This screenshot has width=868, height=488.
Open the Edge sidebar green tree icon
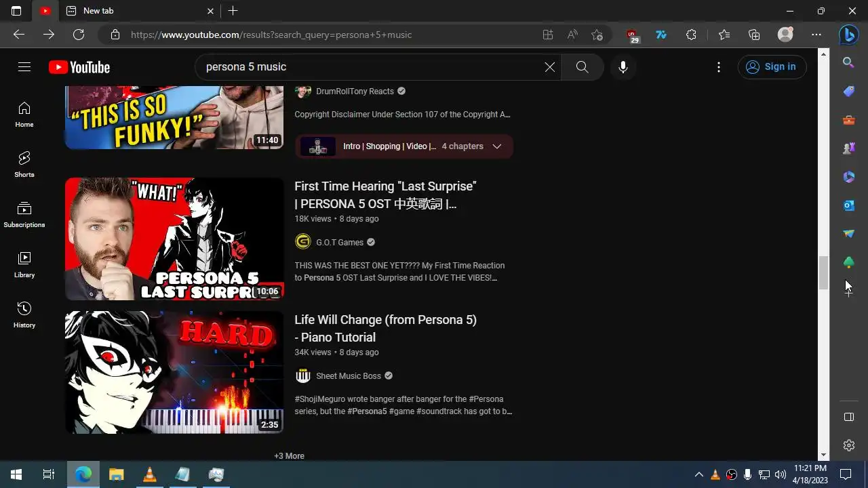click(848, 262)
